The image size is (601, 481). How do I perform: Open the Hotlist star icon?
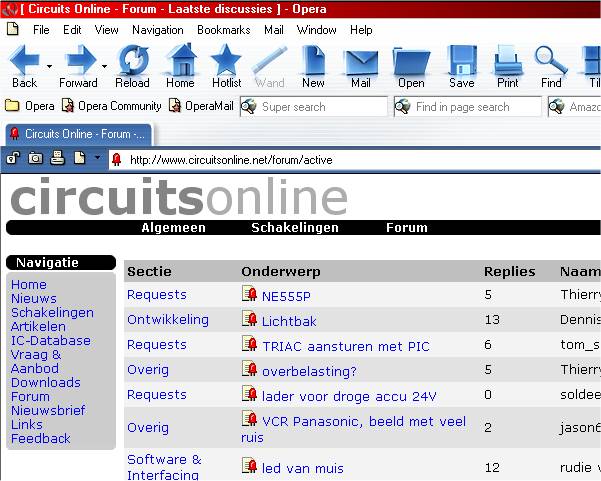(x=226, y=63)
